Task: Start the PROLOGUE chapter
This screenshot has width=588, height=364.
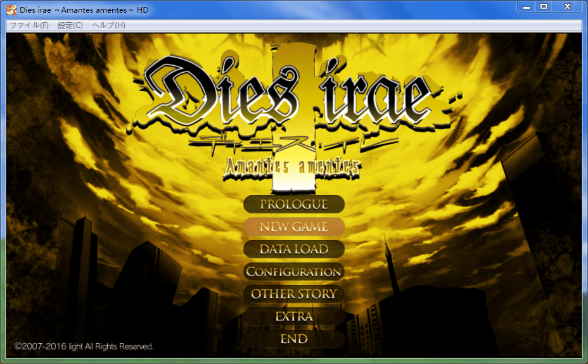Action: pyautogui.click(x=294, y=204)
